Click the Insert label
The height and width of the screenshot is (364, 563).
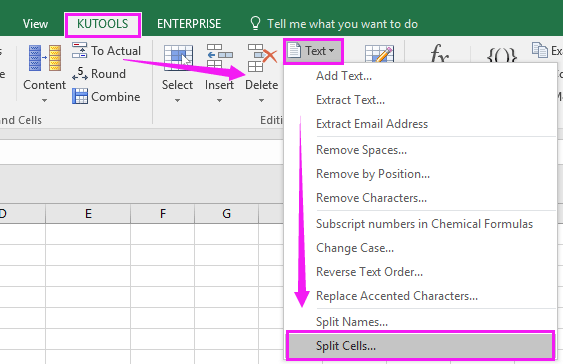click(219, 85)
